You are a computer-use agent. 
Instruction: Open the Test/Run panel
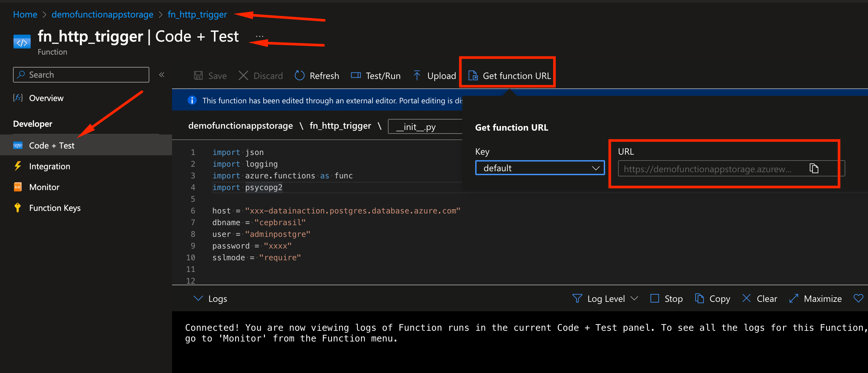point(376,76)
